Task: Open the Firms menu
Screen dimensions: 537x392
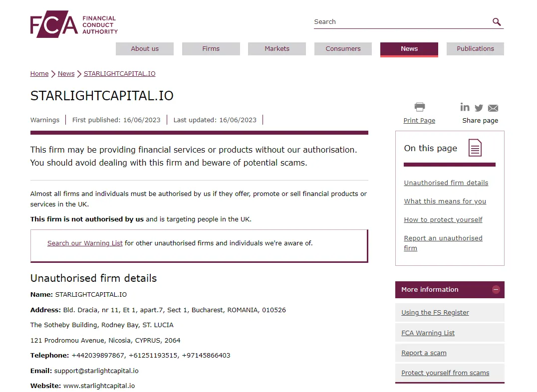Action: [211, 48]
